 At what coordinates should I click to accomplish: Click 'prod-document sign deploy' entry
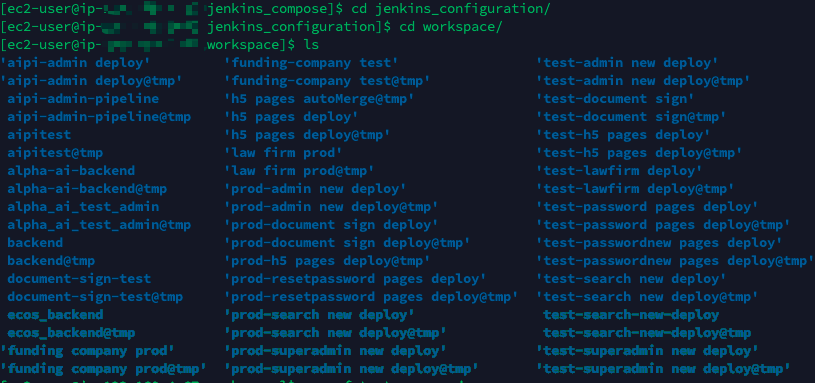pos(331,224)
